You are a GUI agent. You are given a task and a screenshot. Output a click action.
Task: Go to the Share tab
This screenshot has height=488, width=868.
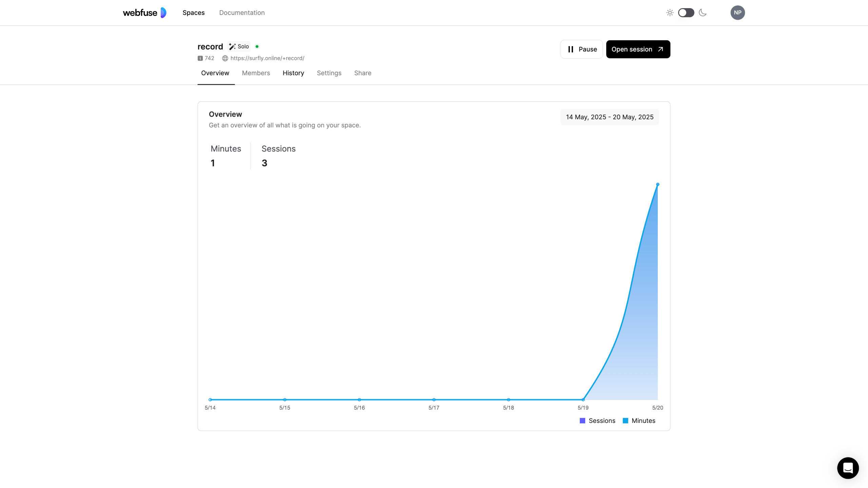[362, 73]
